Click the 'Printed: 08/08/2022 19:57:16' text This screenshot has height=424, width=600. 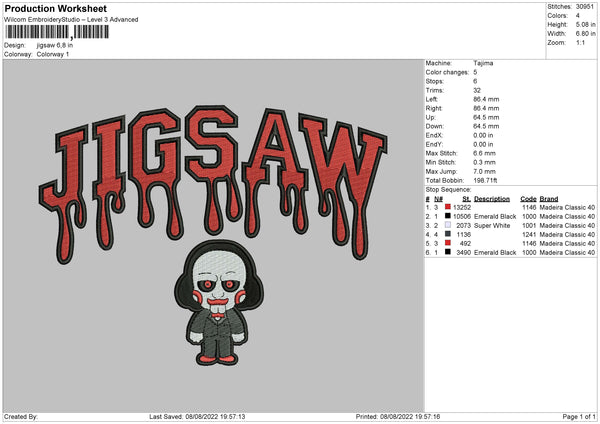pyautogui.click(x=398, y=416)
